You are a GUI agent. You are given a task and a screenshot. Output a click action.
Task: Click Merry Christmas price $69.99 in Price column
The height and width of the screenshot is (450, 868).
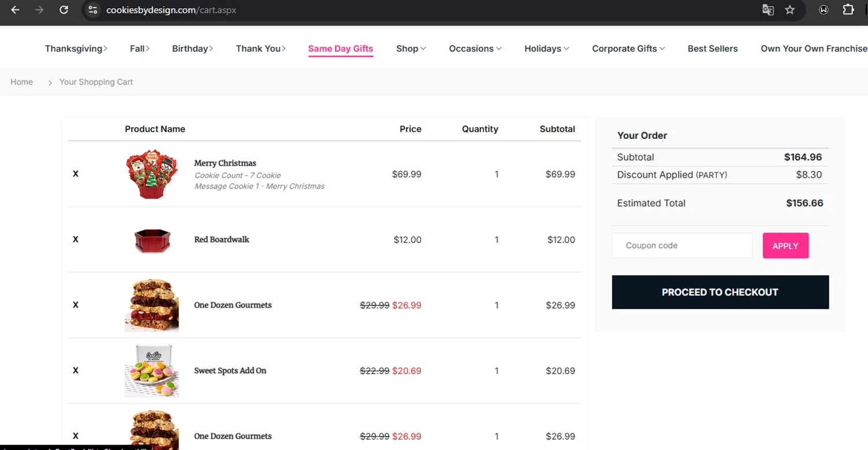[406, 174]
